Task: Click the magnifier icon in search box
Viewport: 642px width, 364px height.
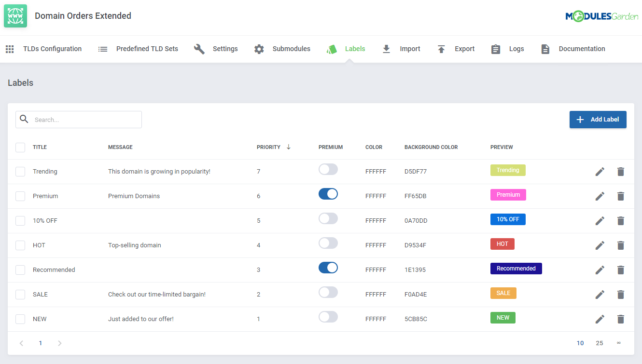Action: click(x=24, y=120)
